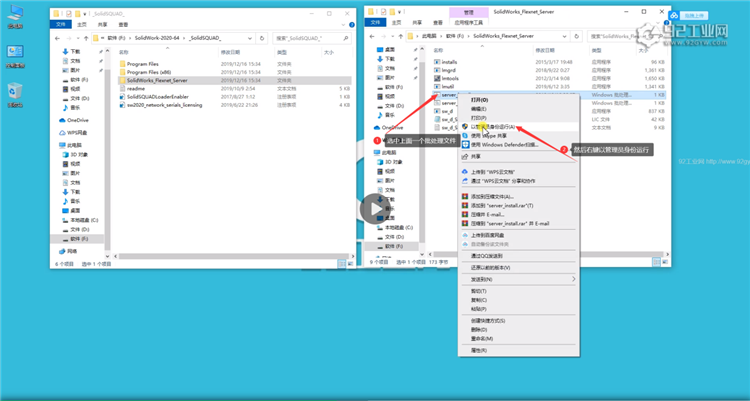
Task: Open WPS网盘 in left window sidebar
Action: pos(77,133)
